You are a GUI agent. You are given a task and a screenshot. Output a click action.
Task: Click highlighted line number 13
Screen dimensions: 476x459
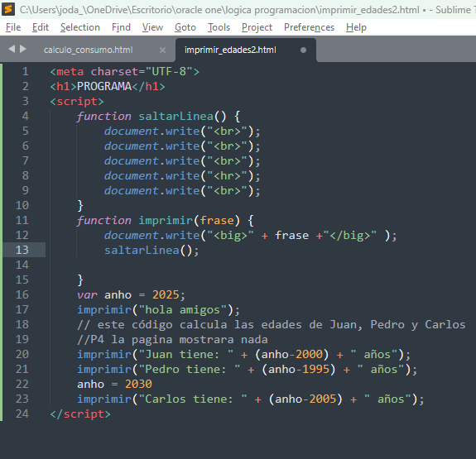pos(22,250)
